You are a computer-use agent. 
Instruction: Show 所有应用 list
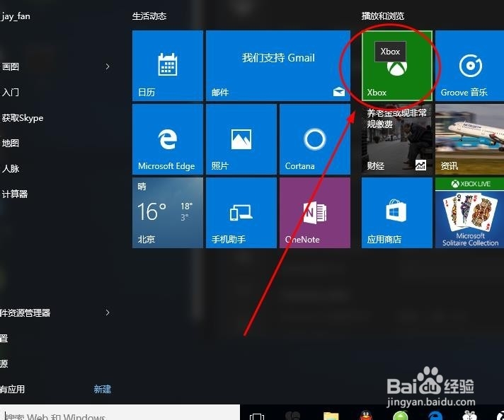tap(12, 389)
